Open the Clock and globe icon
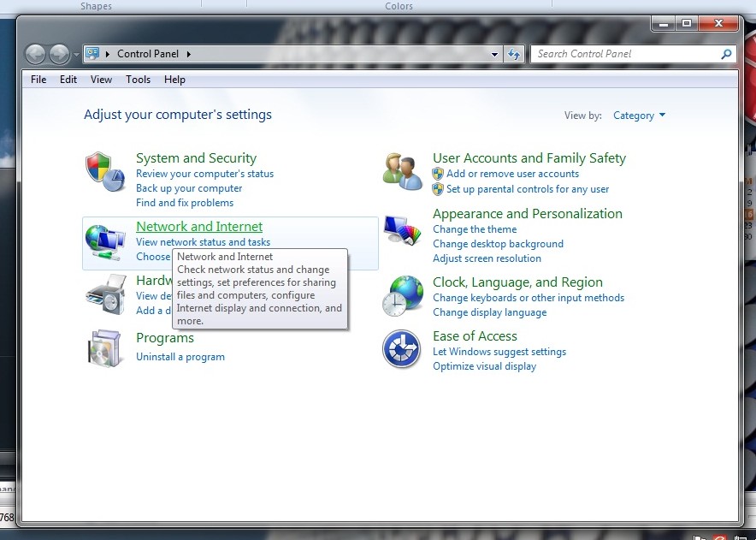The width and height of the screenshot is (756, 540). coord(403,296)
